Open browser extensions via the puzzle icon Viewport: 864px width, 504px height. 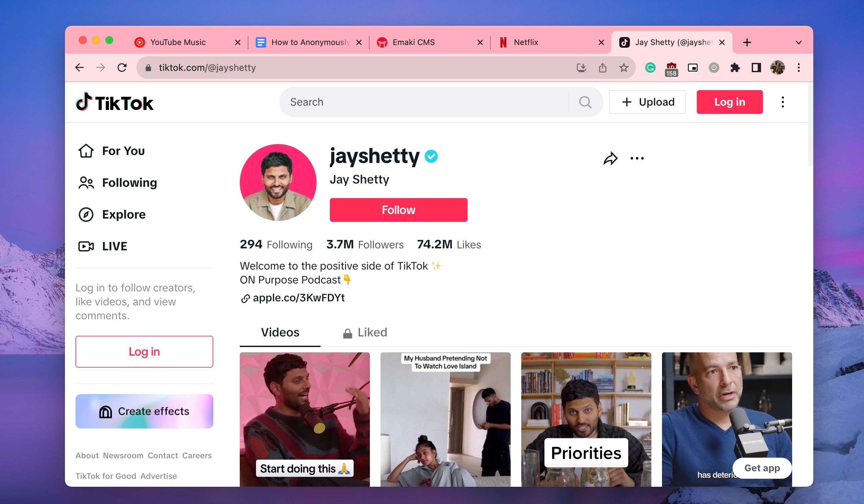[735, 68]
